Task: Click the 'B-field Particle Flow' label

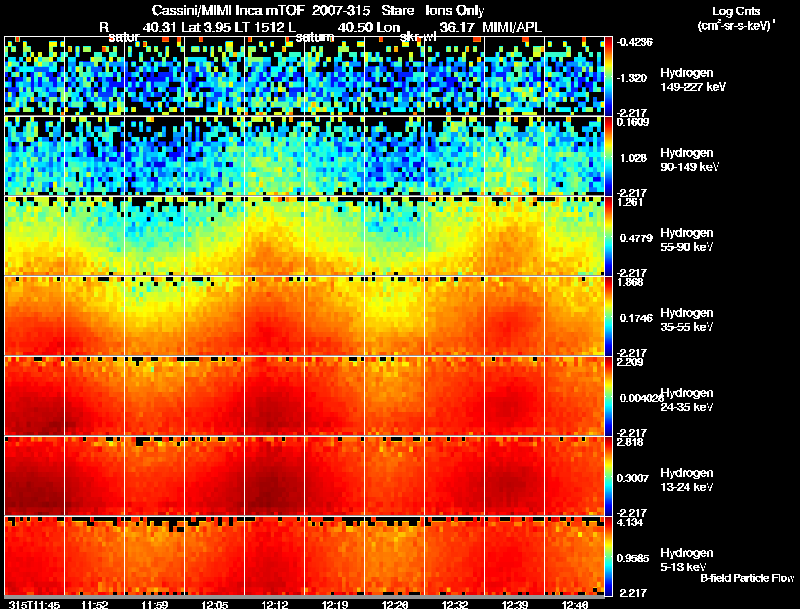Action: pyautogui.click(x=747, y=578)
